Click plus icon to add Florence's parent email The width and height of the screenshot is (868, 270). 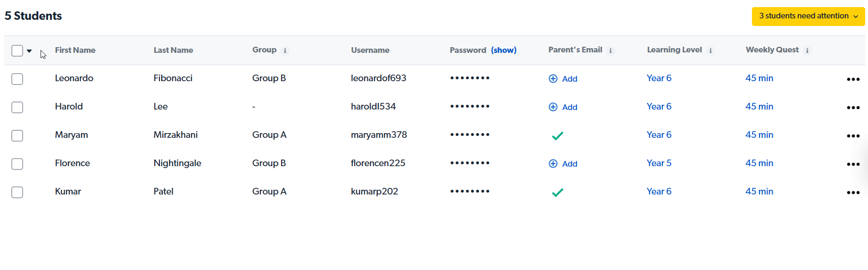553,164
